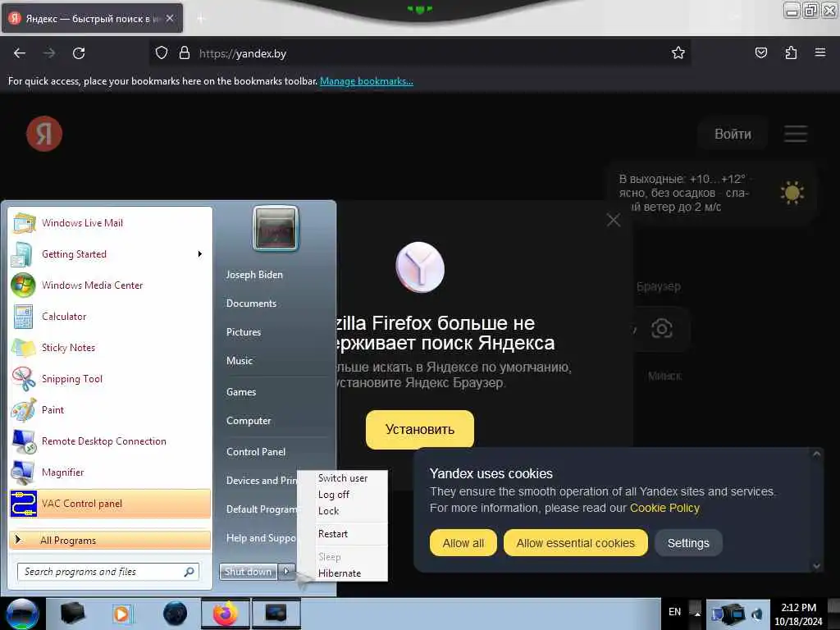
Task: Click the volume speaker tray icon
Action: [x=757, y=614]
